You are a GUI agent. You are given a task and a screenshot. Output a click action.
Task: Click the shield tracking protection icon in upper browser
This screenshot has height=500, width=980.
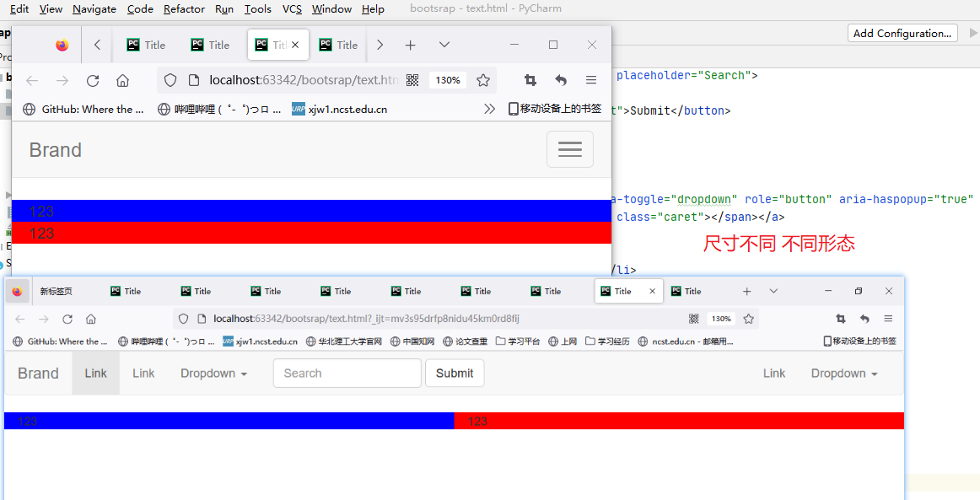[x=170, y=80]
